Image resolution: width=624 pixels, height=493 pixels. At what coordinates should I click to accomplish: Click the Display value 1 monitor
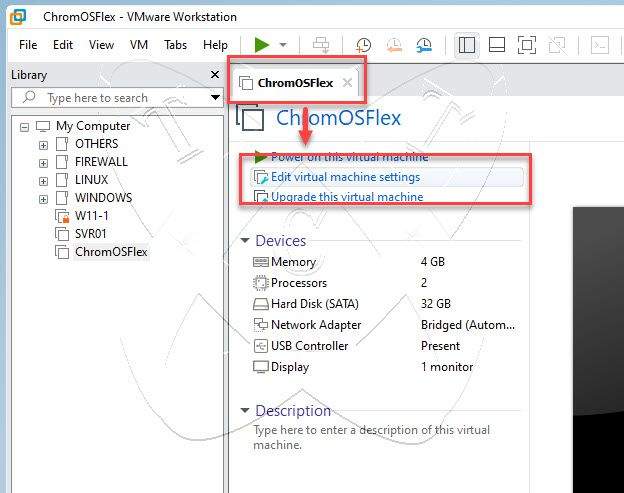point(447,367)
